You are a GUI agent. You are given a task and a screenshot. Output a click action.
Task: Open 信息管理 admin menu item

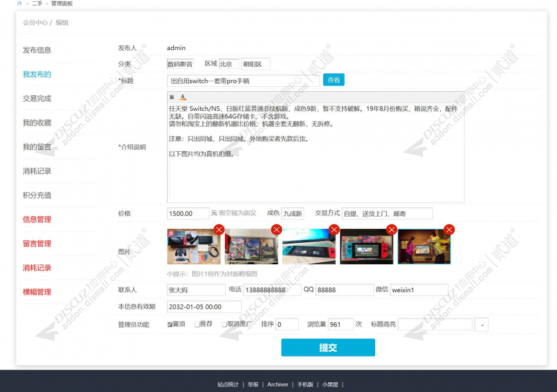point(37,219)
